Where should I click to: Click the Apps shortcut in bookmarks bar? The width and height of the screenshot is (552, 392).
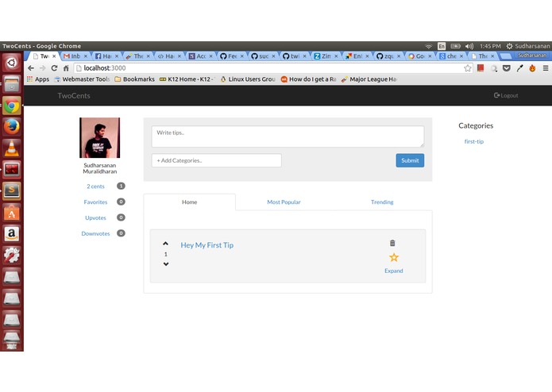tap(38, 79)
